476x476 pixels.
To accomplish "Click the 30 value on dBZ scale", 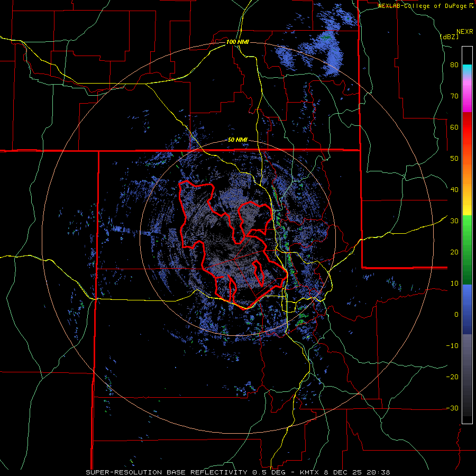I will (x=454, y=221).
